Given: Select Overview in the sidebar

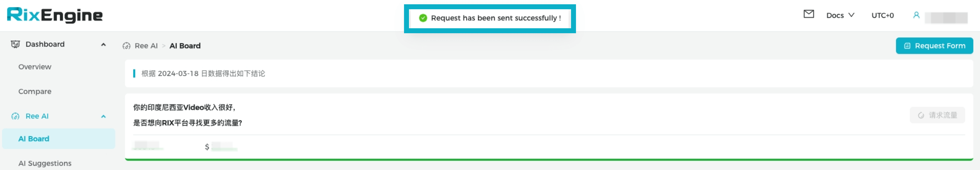Looking at the screenshot, I should tap(35, 67).
